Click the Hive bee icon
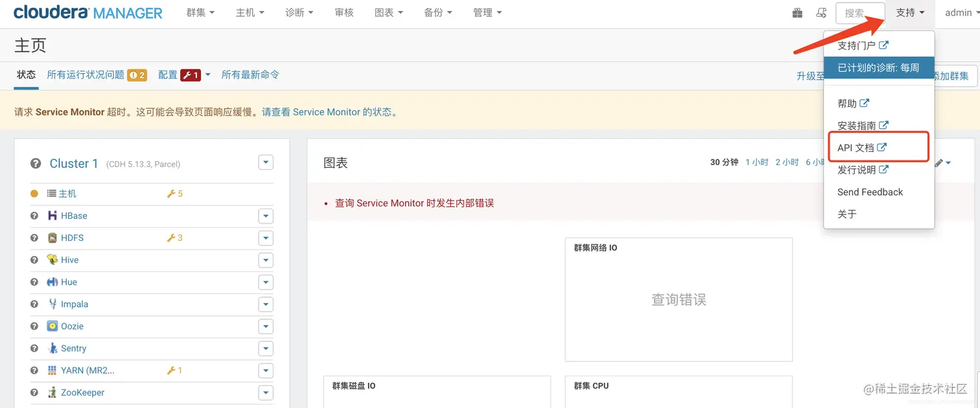This screenshot has width=980, height=408. pos(52,260)
